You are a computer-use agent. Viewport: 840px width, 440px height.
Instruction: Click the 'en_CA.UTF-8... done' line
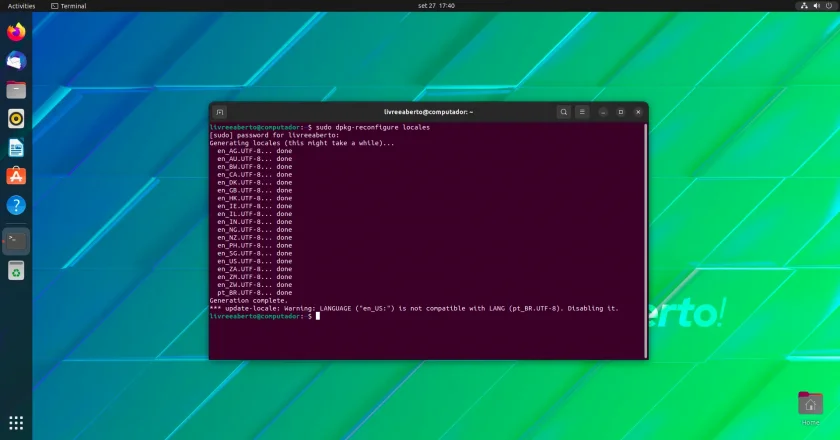click(x=254, y=175)
